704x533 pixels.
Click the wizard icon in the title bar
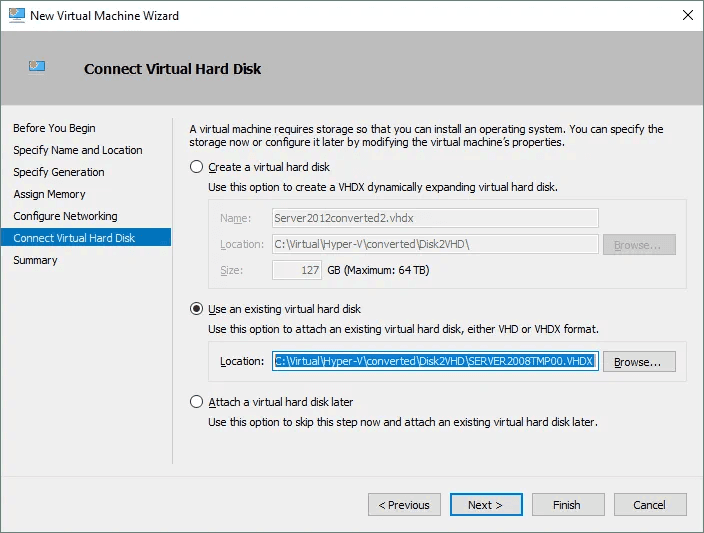(15, 15)
